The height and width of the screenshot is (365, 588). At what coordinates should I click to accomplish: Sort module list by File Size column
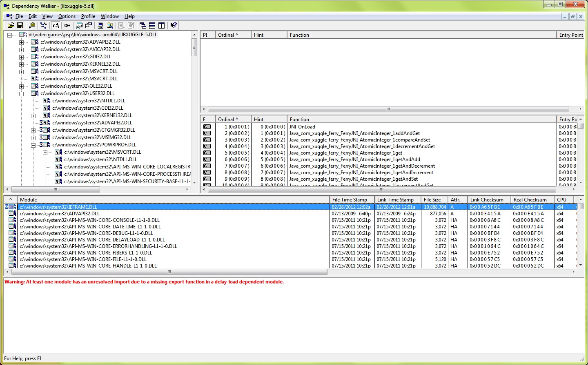click(434, 199)
